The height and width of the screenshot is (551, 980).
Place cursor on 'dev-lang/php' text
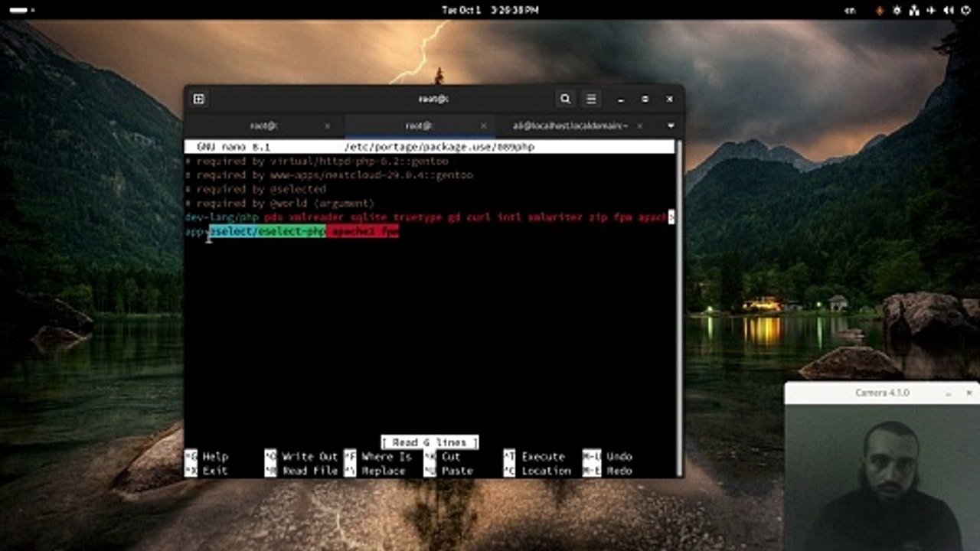tap(222, 217)
